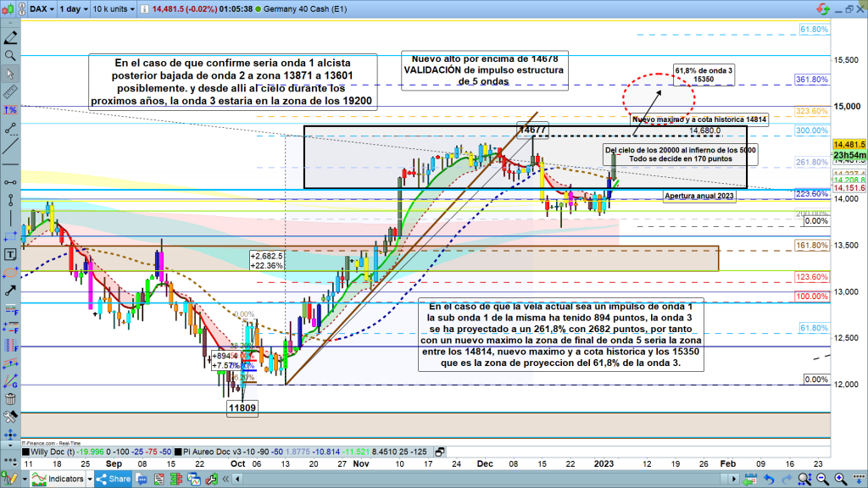Expand the 10 k units dropdown

pos(114,8)
